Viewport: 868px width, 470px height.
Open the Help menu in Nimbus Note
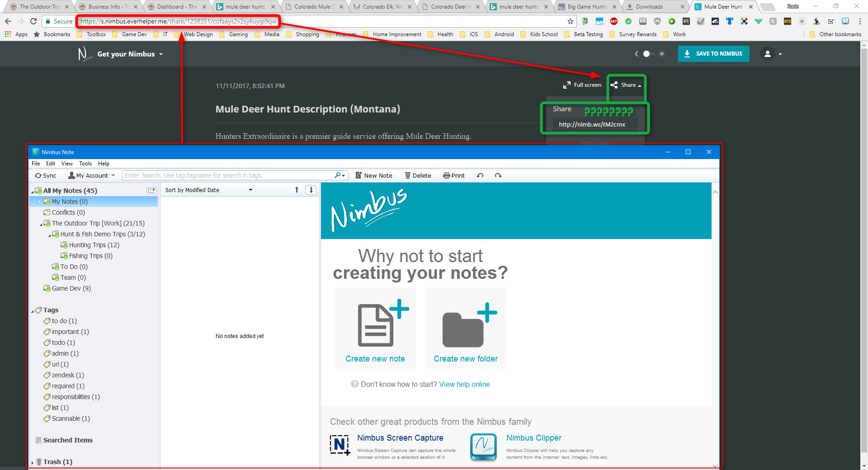(x=104, y=164)
